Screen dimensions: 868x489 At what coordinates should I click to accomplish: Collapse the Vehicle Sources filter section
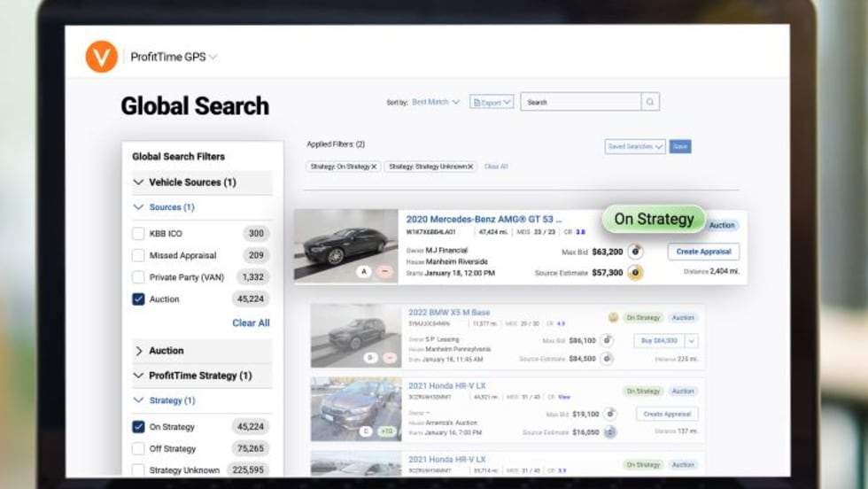pos(139,182)
